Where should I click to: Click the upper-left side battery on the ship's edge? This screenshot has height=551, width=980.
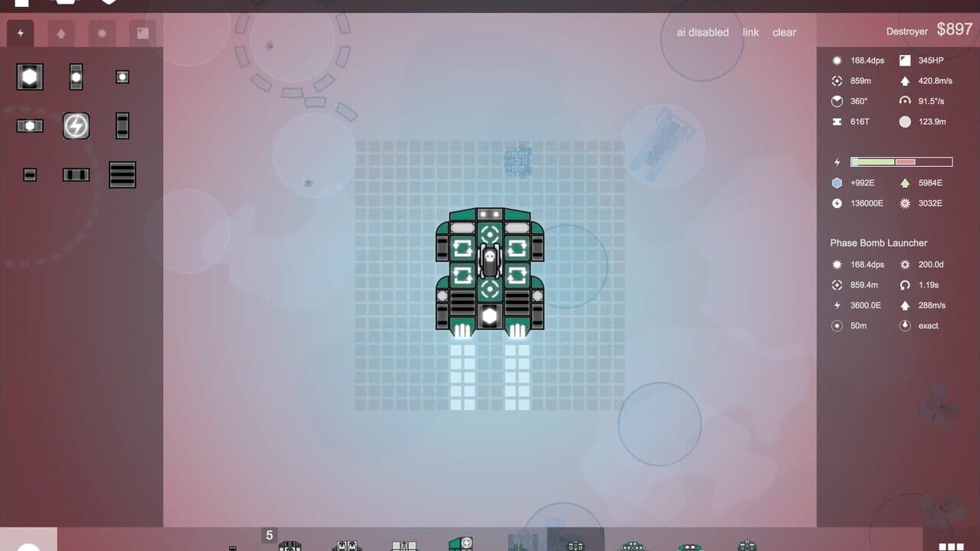(x=443, y=248)
